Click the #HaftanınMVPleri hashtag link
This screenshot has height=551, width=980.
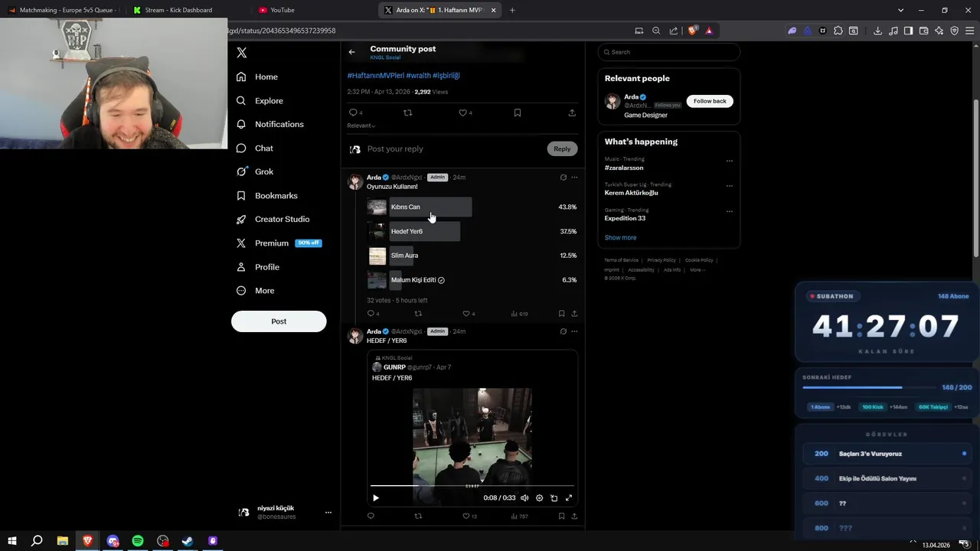click(x=375, y=76)
